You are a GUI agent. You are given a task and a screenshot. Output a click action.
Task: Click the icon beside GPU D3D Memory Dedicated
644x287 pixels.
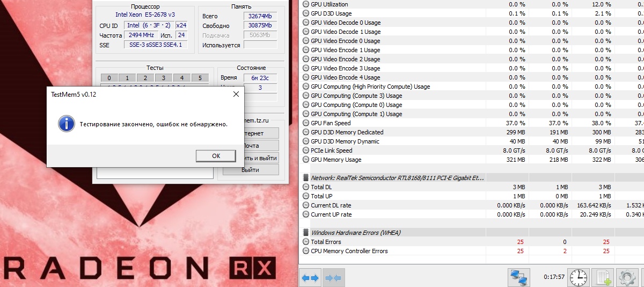[305, 132]
